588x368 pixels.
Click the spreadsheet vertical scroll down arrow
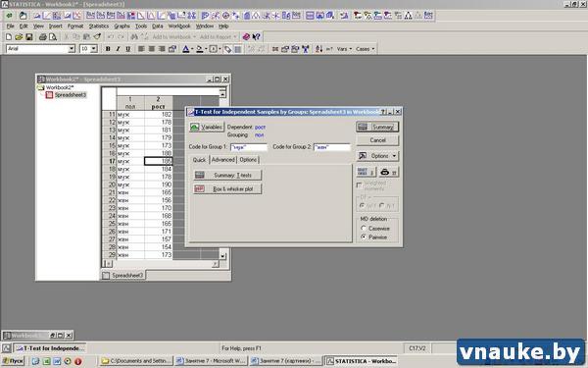[x=222, y=256]
